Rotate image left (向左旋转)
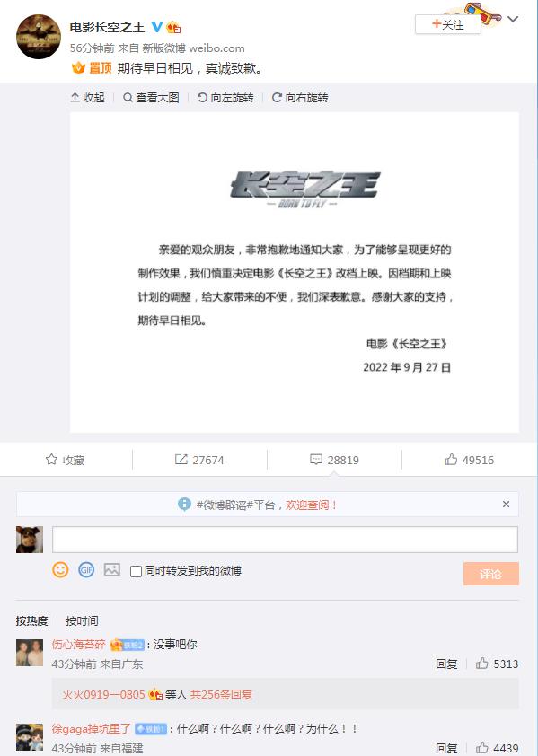Viewport: 538px width, 756px height. pyautogui.click(x=225, y=97)
